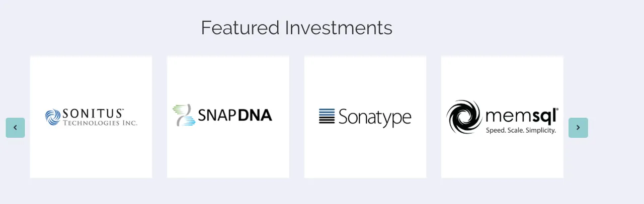
Task: Click the 'Speed. Scale. Simplicity.' tagline
Action: tap(521, 130)
